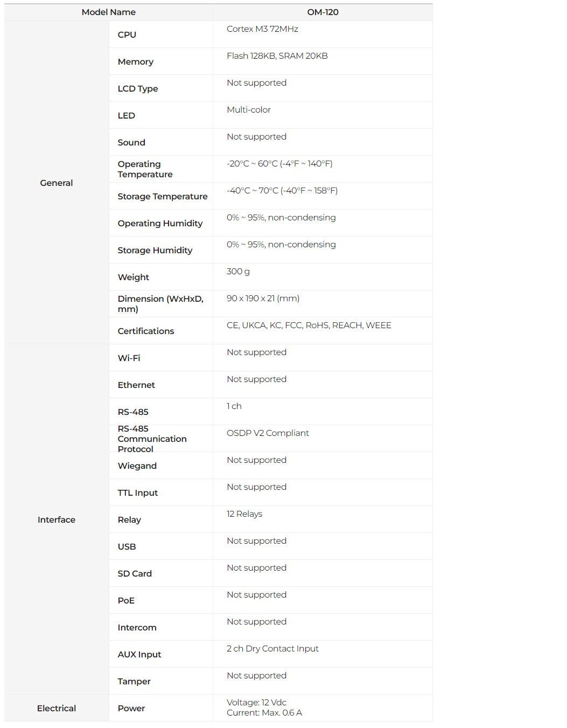Click the Electrical category cell
The image size is (567, 728).
click(57, 709)
